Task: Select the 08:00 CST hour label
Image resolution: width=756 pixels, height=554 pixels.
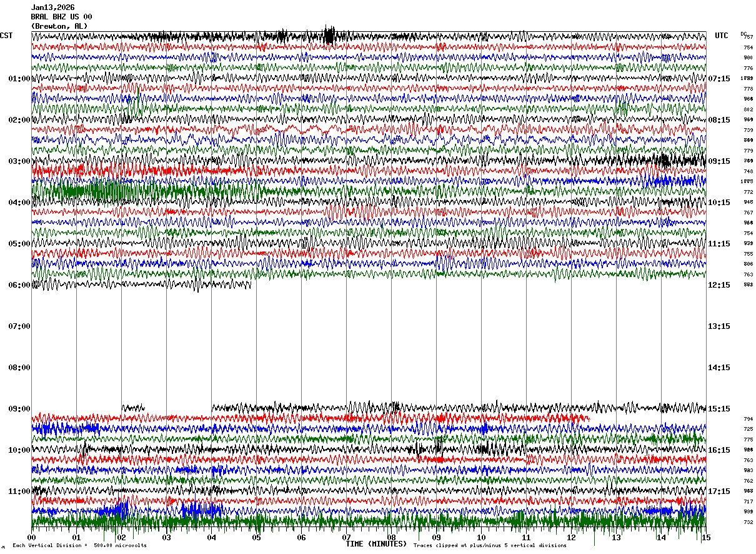Action: click(x=19, y=368)
